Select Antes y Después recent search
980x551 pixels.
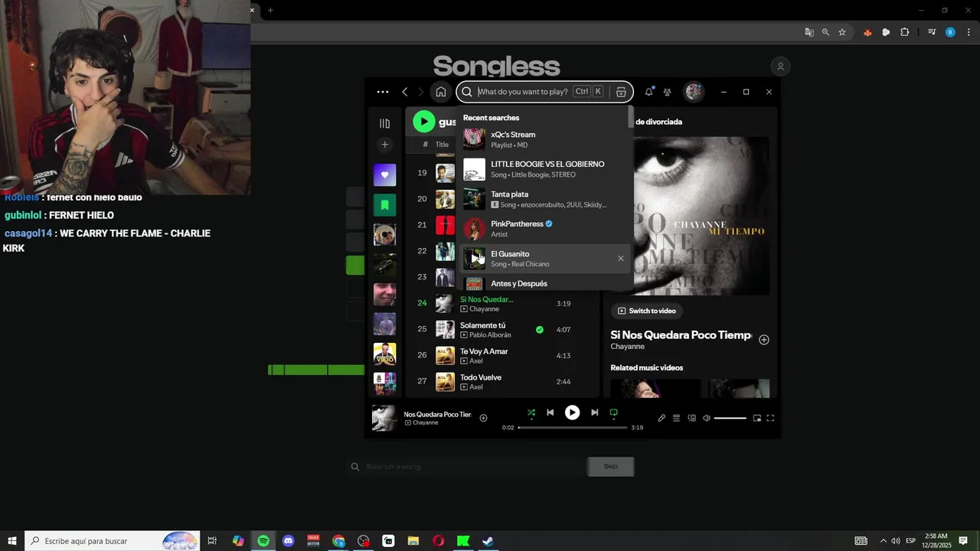tap(545, 283)
